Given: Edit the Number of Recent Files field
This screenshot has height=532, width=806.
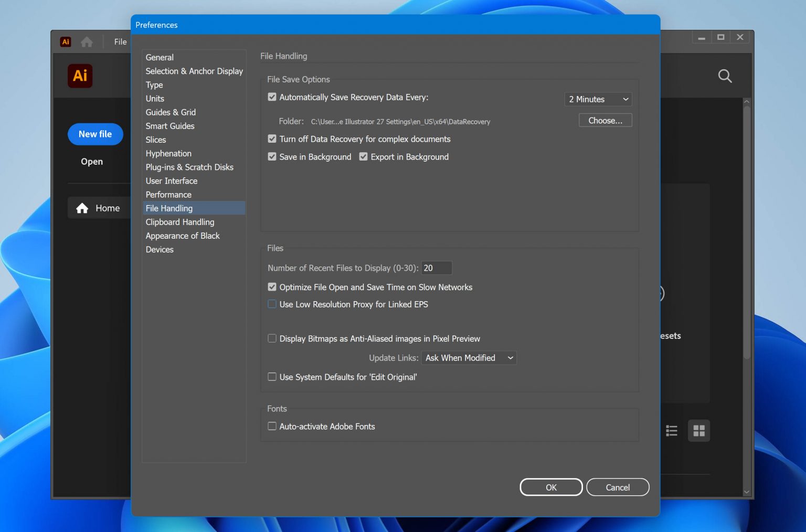Looking at the screenshot, I should coord(436,268).
